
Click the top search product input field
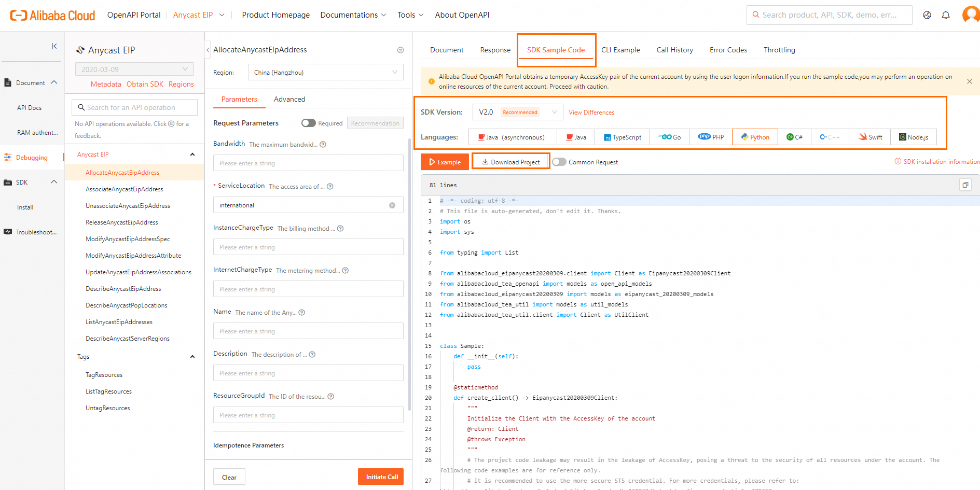tap(830, 15)
